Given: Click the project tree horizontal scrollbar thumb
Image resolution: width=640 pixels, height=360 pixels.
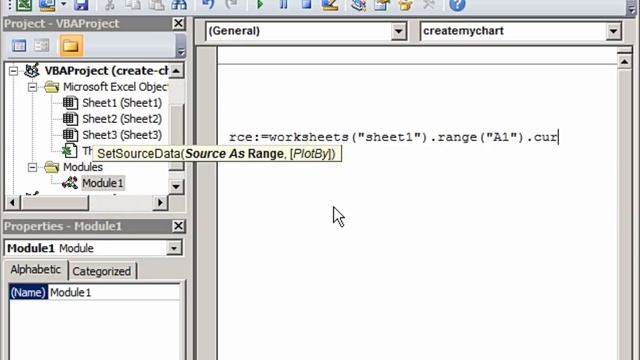Looking at the screenshot, I should [54, 202].
